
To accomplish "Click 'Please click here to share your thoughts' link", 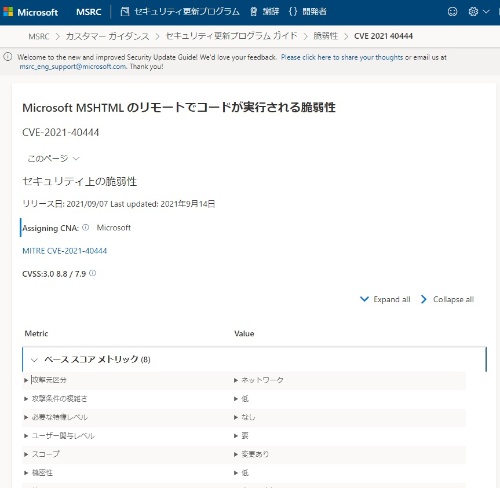I will point(342,57).
